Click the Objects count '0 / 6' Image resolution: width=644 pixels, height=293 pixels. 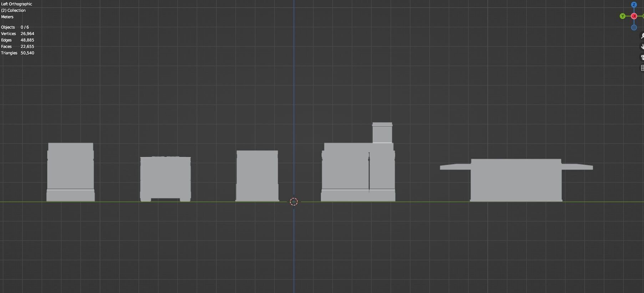[25, 27]
